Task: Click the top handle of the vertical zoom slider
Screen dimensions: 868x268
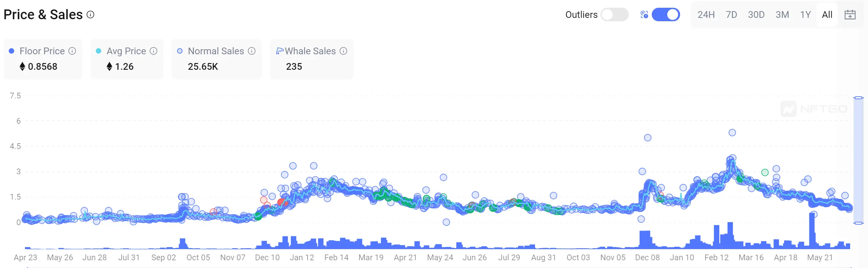Action: point(859,98)
